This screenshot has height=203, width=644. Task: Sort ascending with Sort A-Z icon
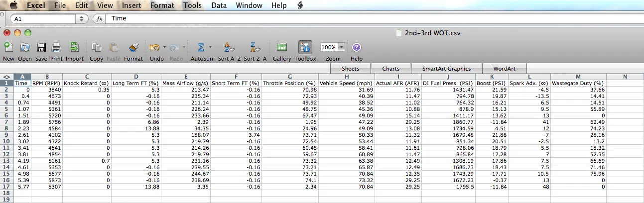pos(229,48)
